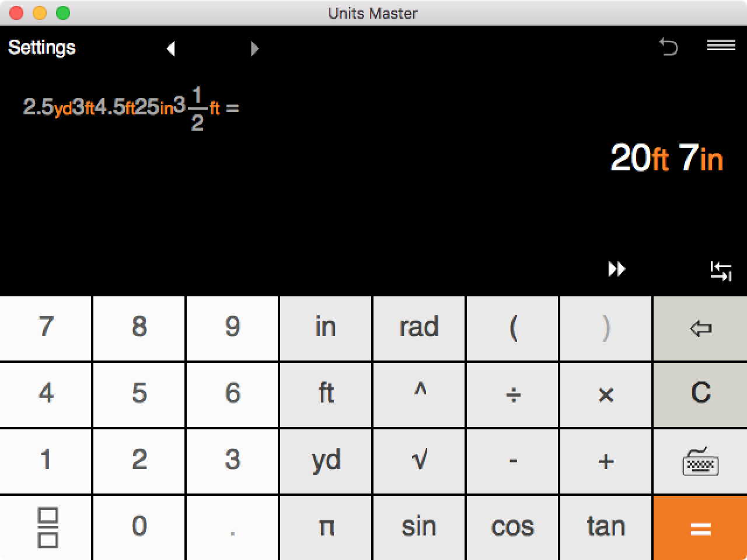Viewport: 747px width, 560px height.
Task: Tap the digit 3 key
Action: point(232,461)
